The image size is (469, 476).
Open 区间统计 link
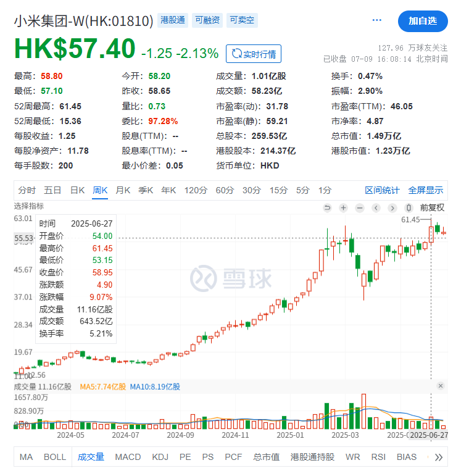pyautogui.click(x=382, y=190)
